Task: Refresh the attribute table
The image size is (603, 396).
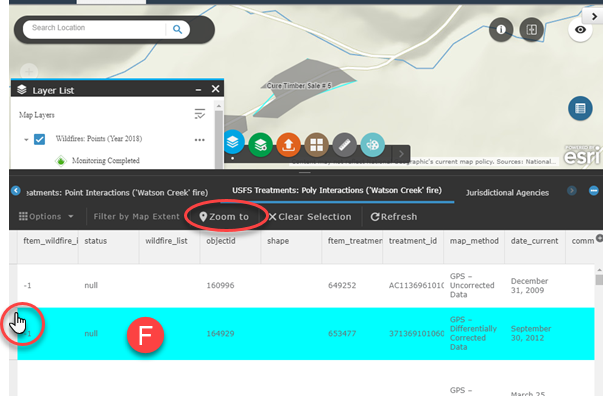Action: pyautogui.click(x=393, y=217)
